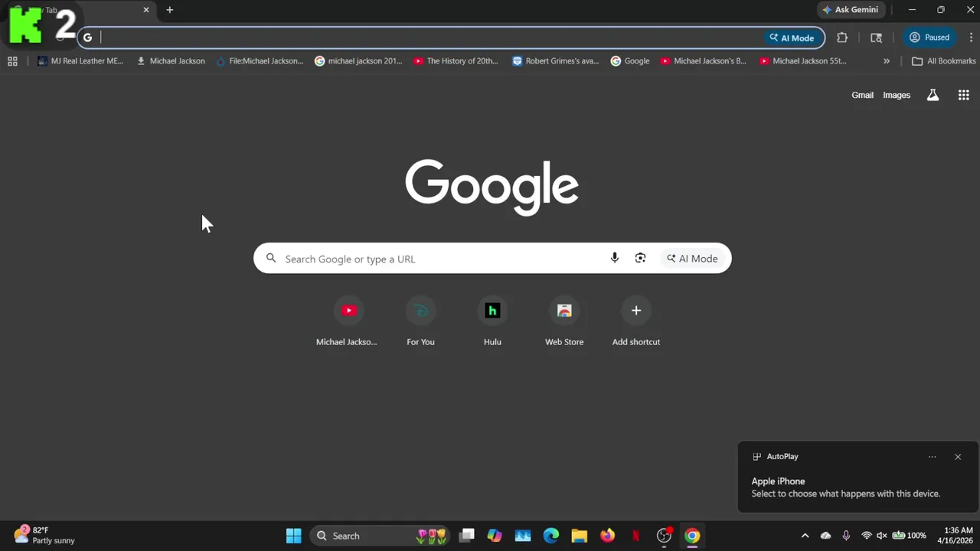Open the Extensions puzzle icon
This screenshot has height=551, width=980.
[842, 37]
